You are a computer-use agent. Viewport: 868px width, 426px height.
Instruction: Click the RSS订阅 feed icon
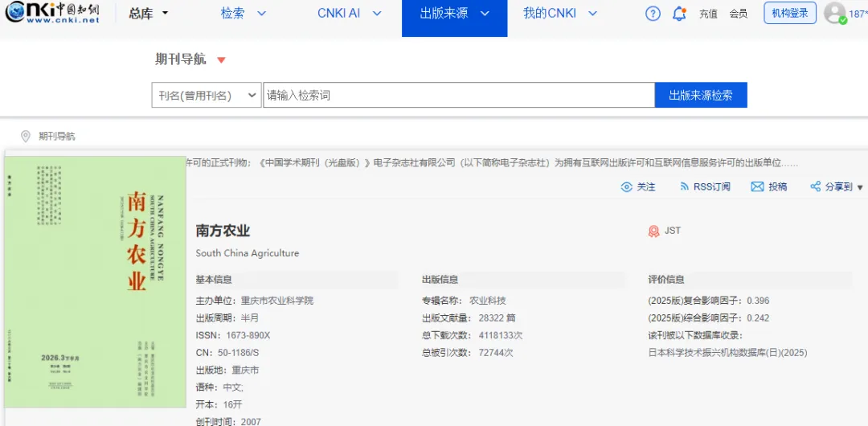[684, 186]
